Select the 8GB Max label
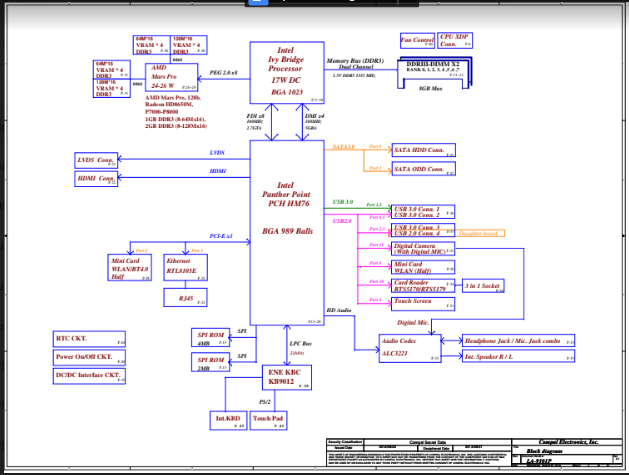Image resolution: width=629 pixels, height=475 pixels. tap(430, 88)
